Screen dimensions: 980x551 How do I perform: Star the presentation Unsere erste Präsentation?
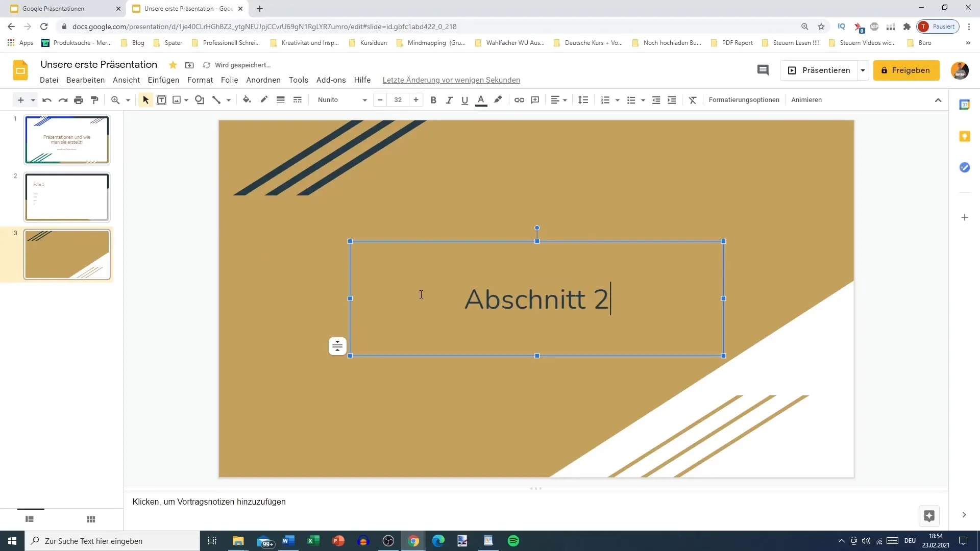point(173,65)
